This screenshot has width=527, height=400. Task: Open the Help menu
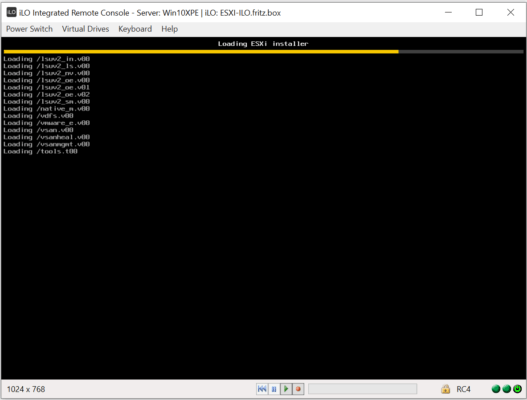coord(169,29)
